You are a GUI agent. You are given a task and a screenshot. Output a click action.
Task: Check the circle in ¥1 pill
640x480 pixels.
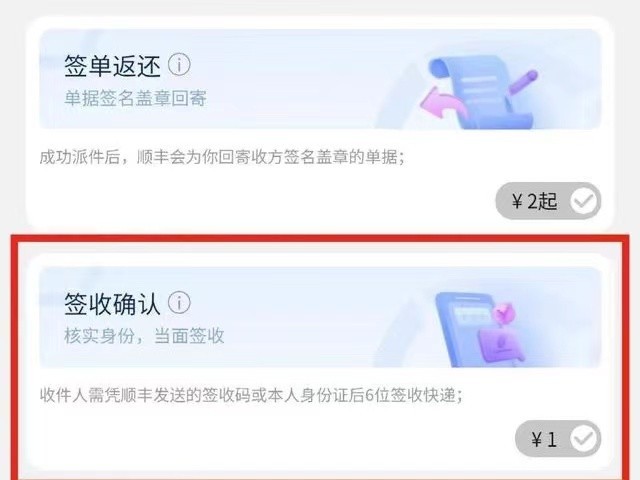click(584, 439)
